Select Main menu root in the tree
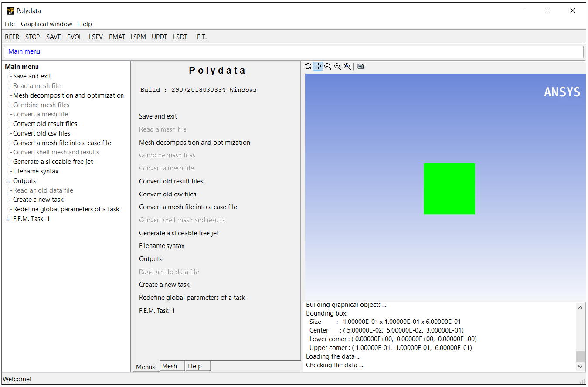588x387 pixels. [22, 67]
